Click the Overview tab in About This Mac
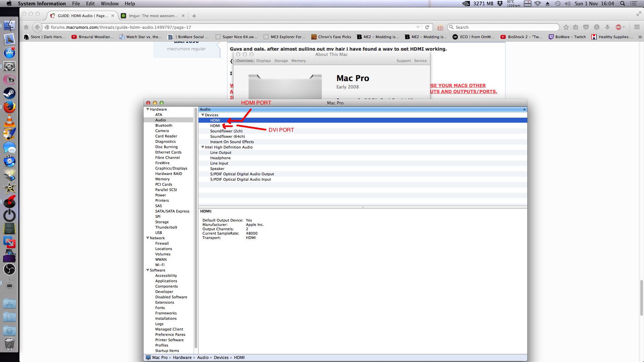Screen dimensions: 644x362 pyautogui.click(x=245, y=61)
